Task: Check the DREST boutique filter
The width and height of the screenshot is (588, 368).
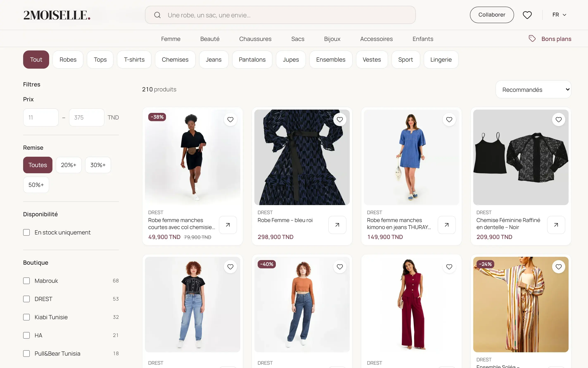Action: 26,299
